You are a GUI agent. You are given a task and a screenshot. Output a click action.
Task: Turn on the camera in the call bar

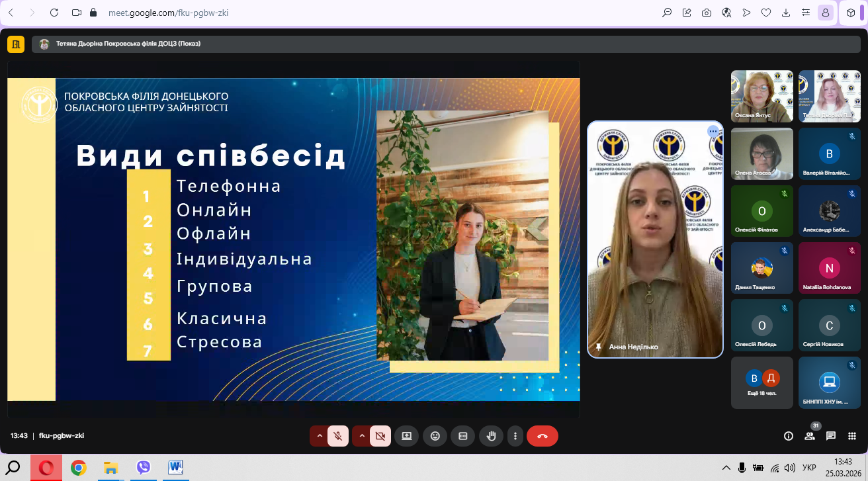(x=380, y=436)
